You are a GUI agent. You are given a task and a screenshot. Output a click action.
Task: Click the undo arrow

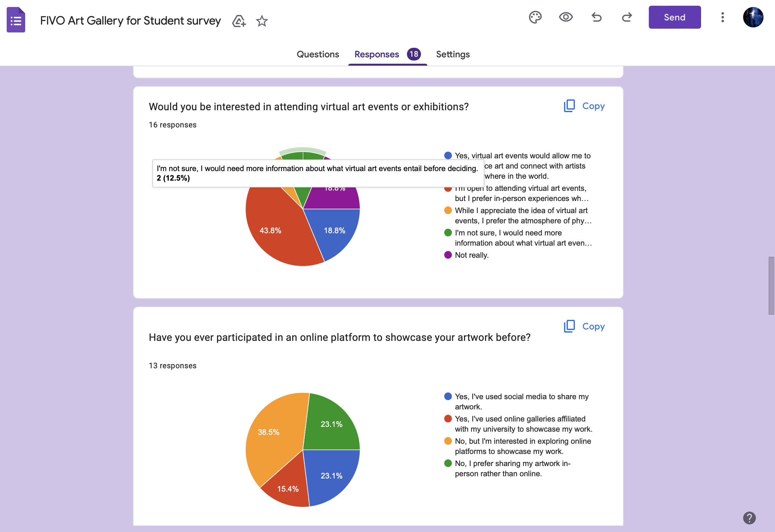(x=596, y=17)
